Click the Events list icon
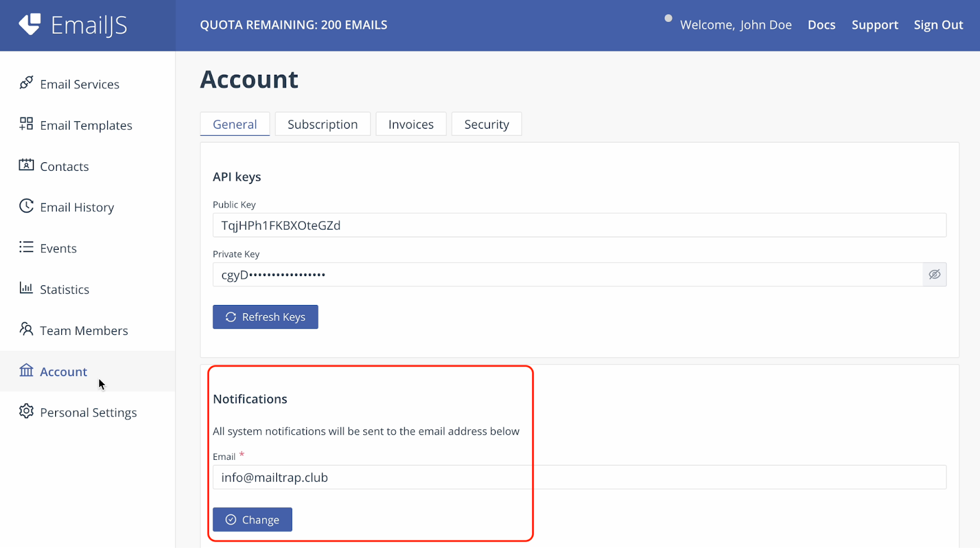The width and height of the screenshot is (980, 548). [x=26, y=247]
